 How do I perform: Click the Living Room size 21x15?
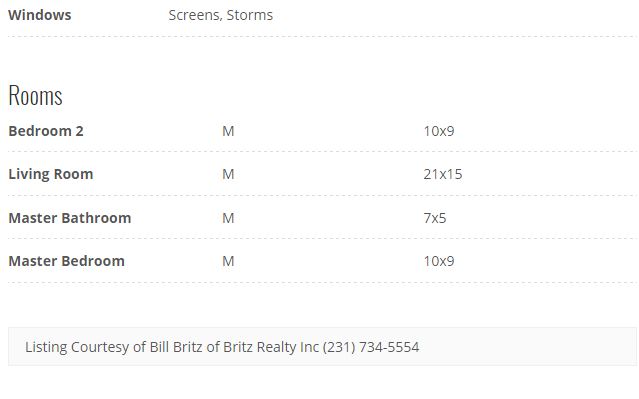pyautogui.click(x=443, y=174)
